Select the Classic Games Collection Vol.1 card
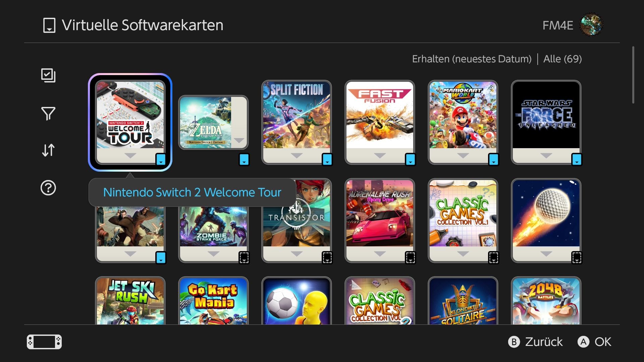 pyautogui.click(x=463, y=221)
